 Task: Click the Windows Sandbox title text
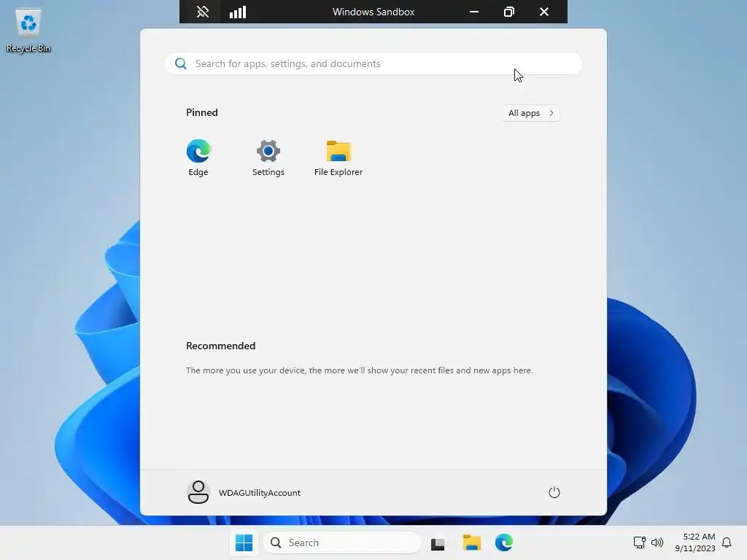[x=373, y=12]
